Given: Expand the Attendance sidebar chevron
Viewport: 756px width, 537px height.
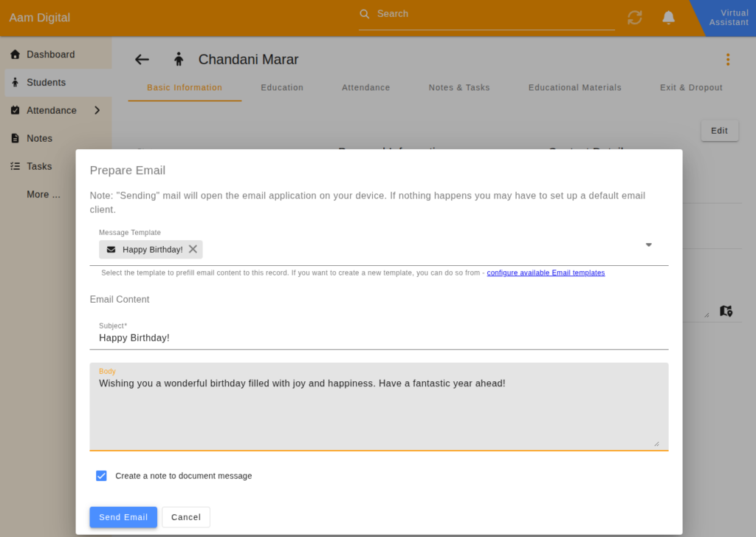Looking at the screenshot, I should (97, 111).
